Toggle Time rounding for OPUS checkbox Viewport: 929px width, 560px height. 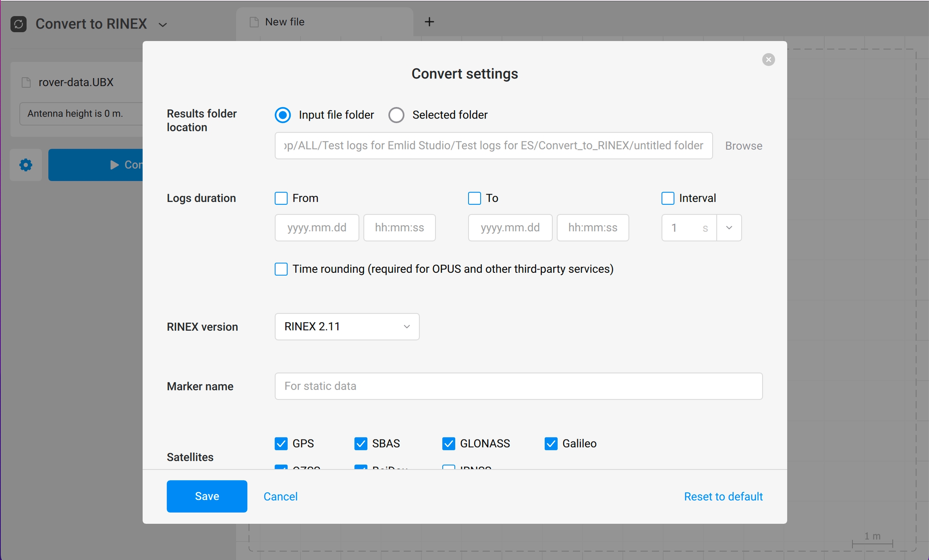281,269
